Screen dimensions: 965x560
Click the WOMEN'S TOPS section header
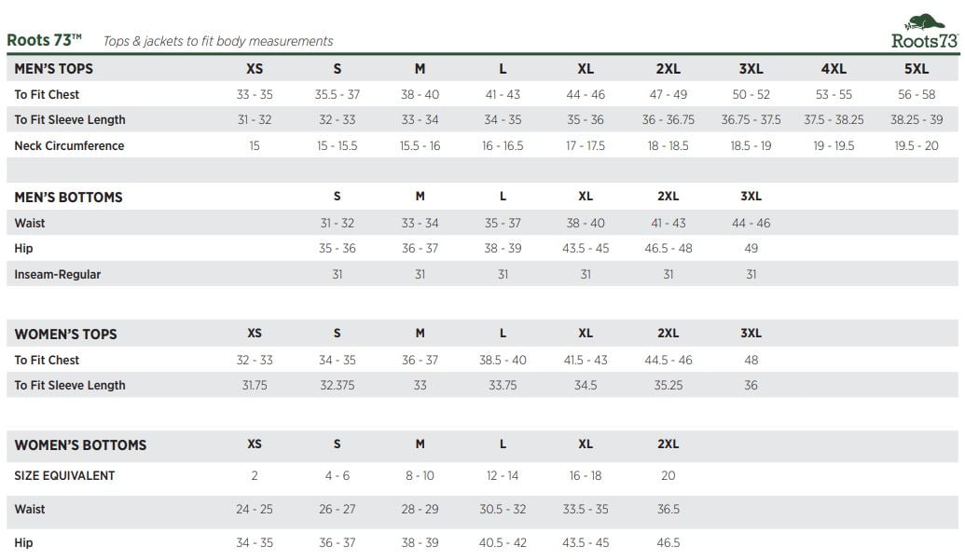(65, 335)
